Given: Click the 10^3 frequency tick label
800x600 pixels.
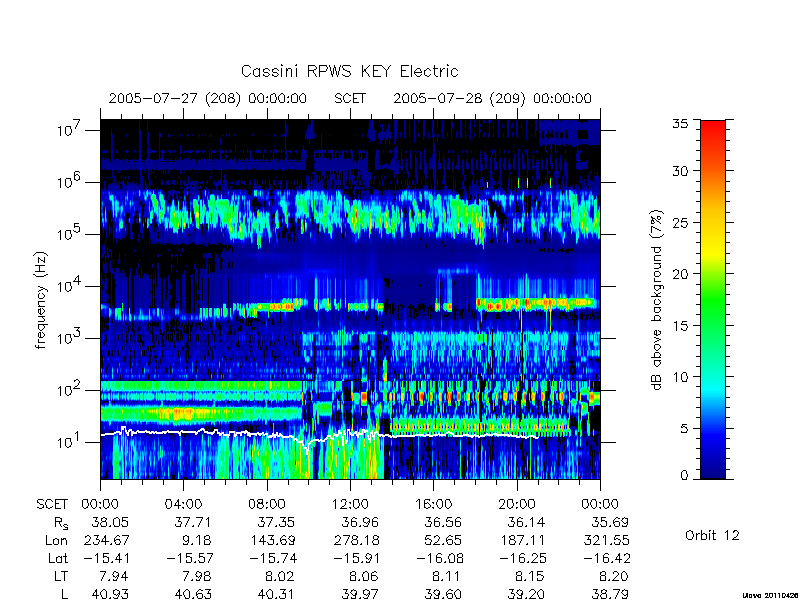Looking at the screenshot, I should (x=70, y=337).
